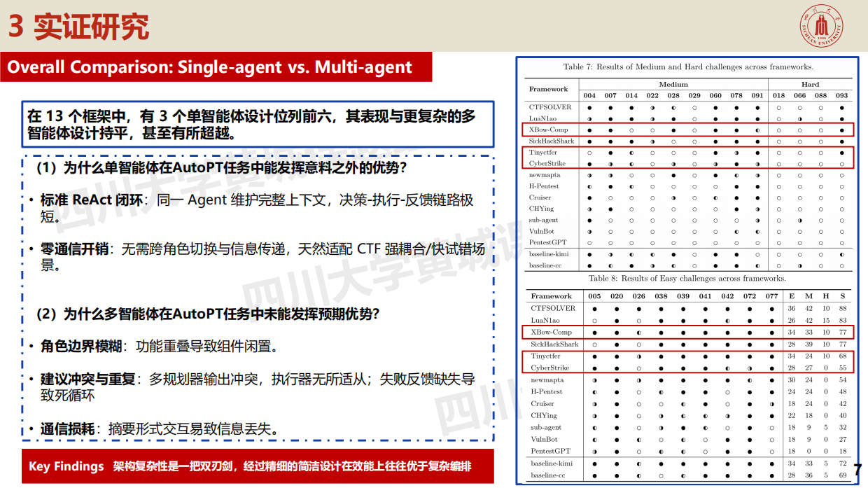Click the 'baseline-kimi' row label in Table 7
Screen dimensions: 868x488
point(550,254)
